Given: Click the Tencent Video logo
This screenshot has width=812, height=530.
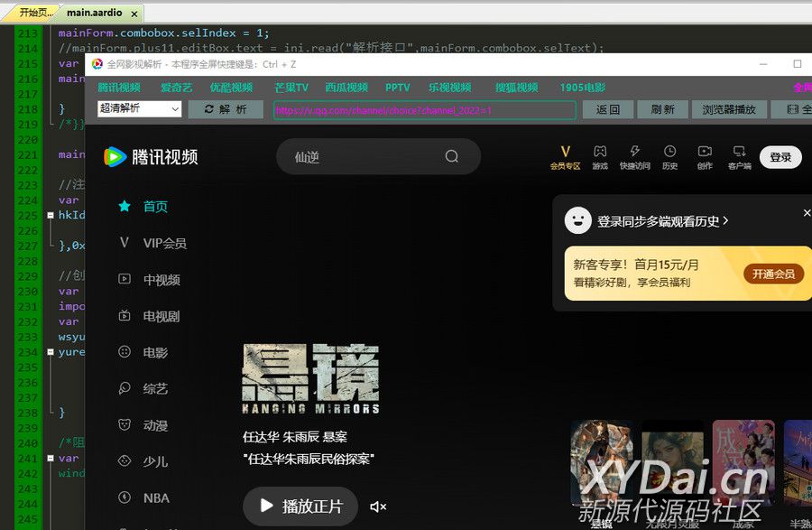Looking at the screenshot, I should point(151,157).
